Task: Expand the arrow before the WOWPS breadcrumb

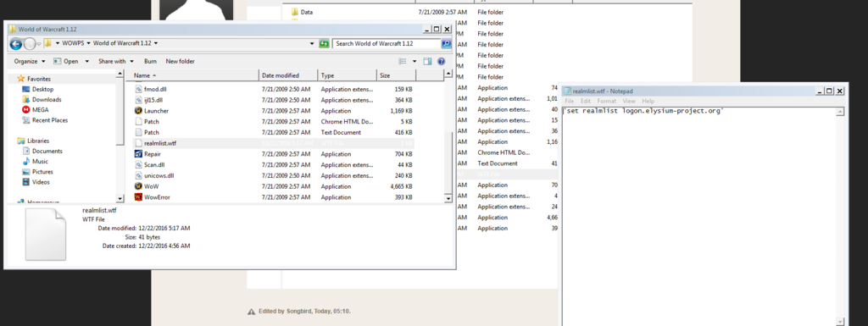Action: (58, 43)
